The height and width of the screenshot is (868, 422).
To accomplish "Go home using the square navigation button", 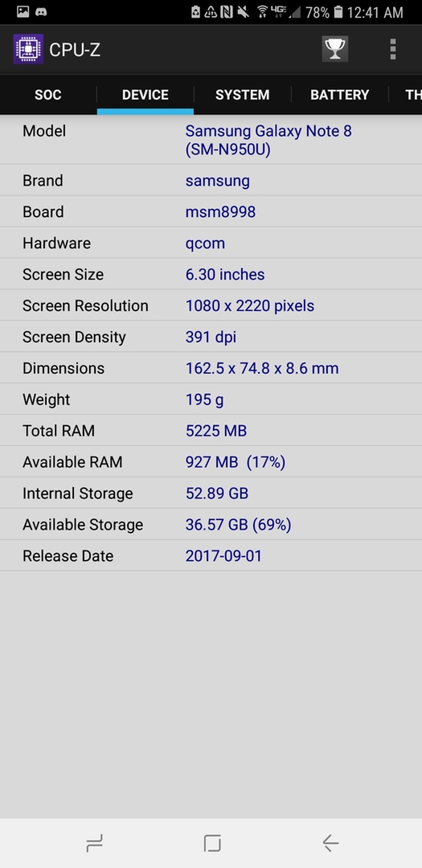I will point(212,843).
